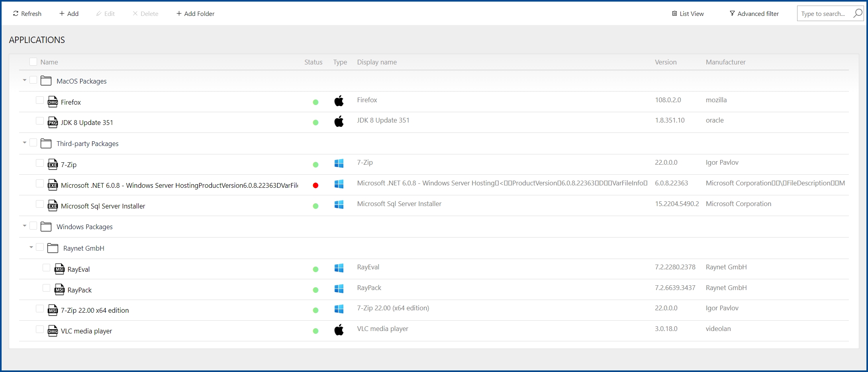Image resolution: width=868 pixels, height=372 pixels.
Task: Click the red status dot for Microsoft .NET
Action: tap(315, 185)
